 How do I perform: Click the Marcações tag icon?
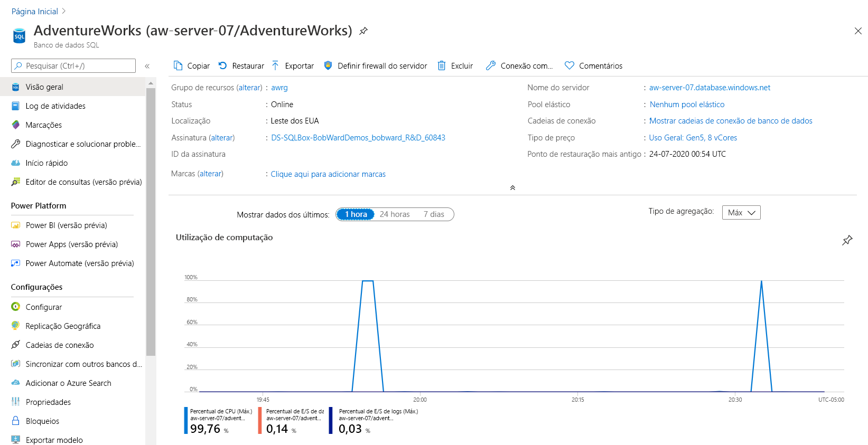click(x=16, y=125)
